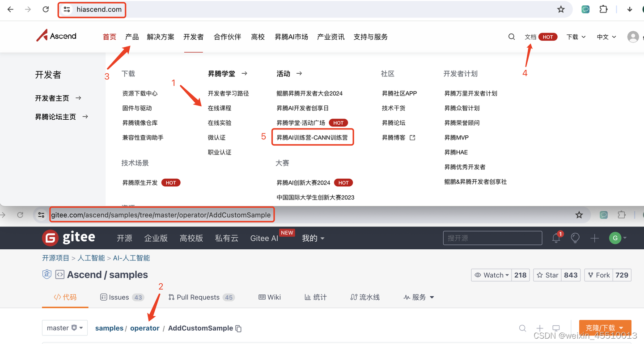This screenshot has width=644, height=344.
Task: Open 昇腾论坛主页 link
Action: (x=62, y=117)
